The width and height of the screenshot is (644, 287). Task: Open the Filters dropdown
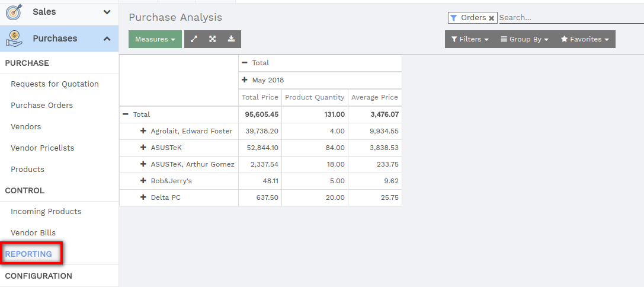[470, 39]
